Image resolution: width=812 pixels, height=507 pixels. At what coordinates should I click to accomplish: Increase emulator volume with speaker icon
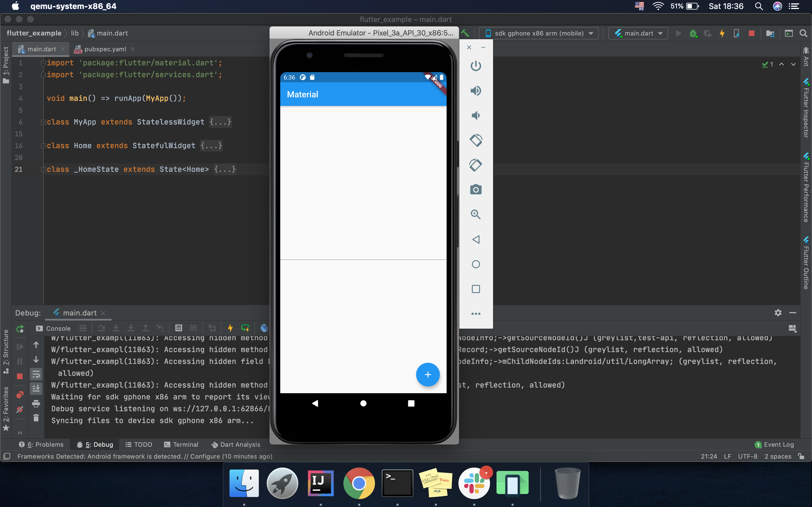(476, 90)
